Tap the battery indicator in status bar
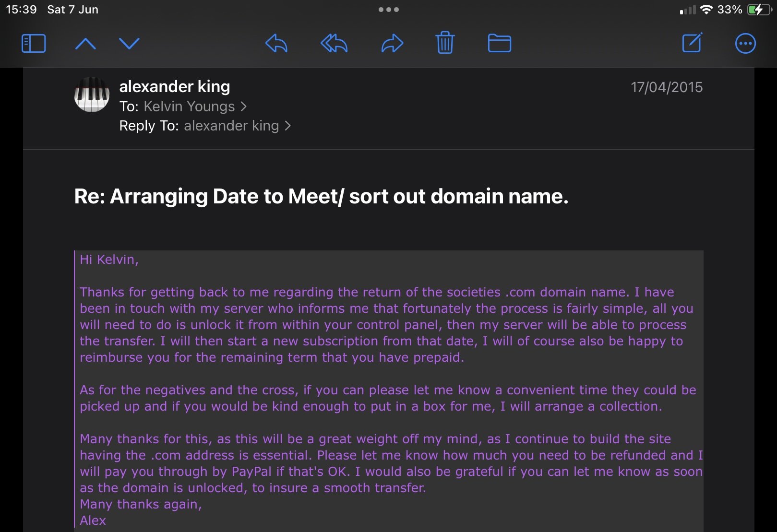This screenshot has height=532, width=777. coord(758,10)
